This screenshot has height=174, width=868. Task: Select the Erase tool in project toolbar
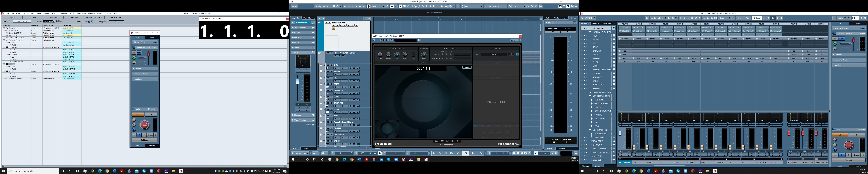click(x=412, y=6)
